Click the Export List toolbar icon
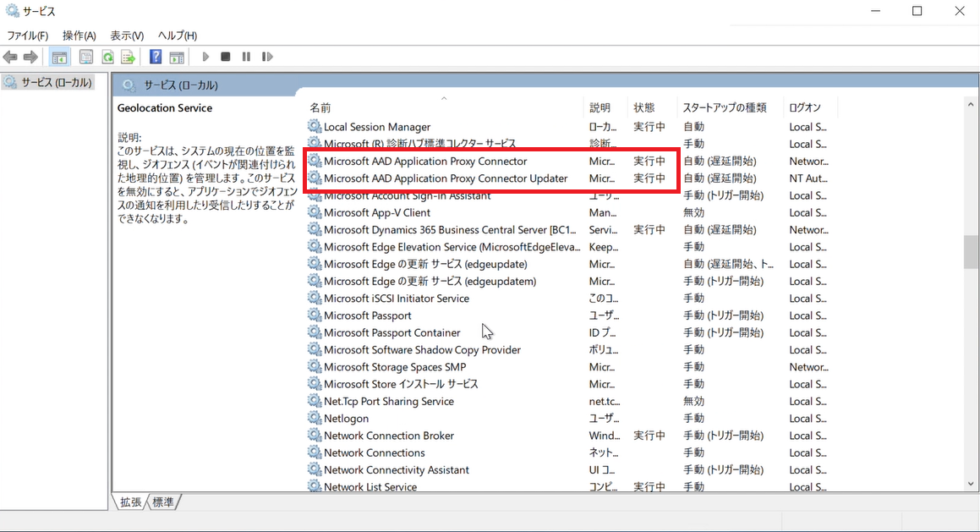The width and height of the screenshot is (980, 532). (x=129, y=57)
